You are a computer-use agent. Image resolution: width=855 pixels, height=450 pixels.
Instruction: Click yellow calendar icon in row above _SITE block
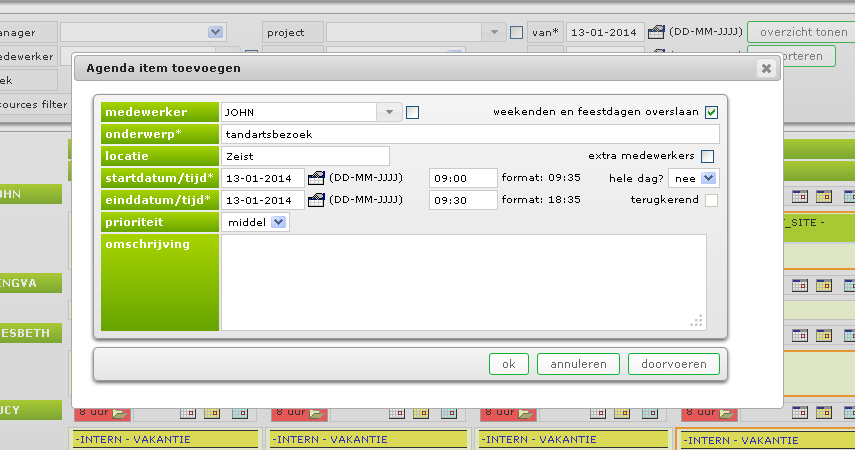tap(824, 196)
